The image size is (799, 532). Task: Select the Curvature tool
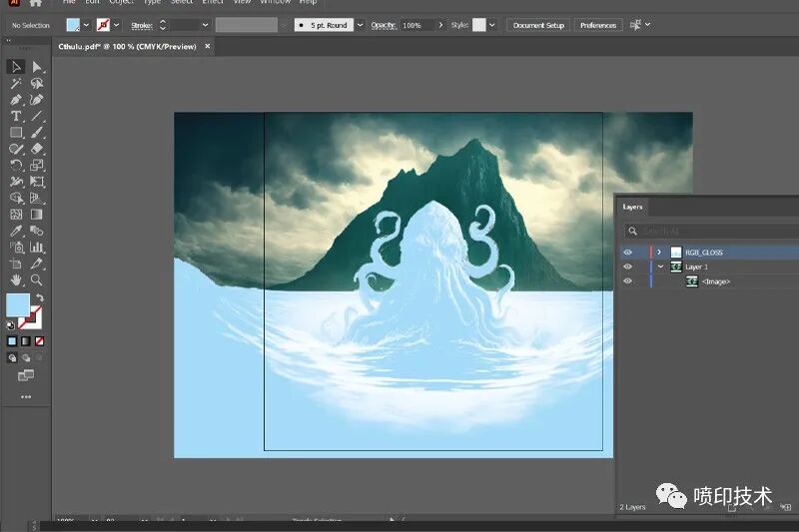37,100
